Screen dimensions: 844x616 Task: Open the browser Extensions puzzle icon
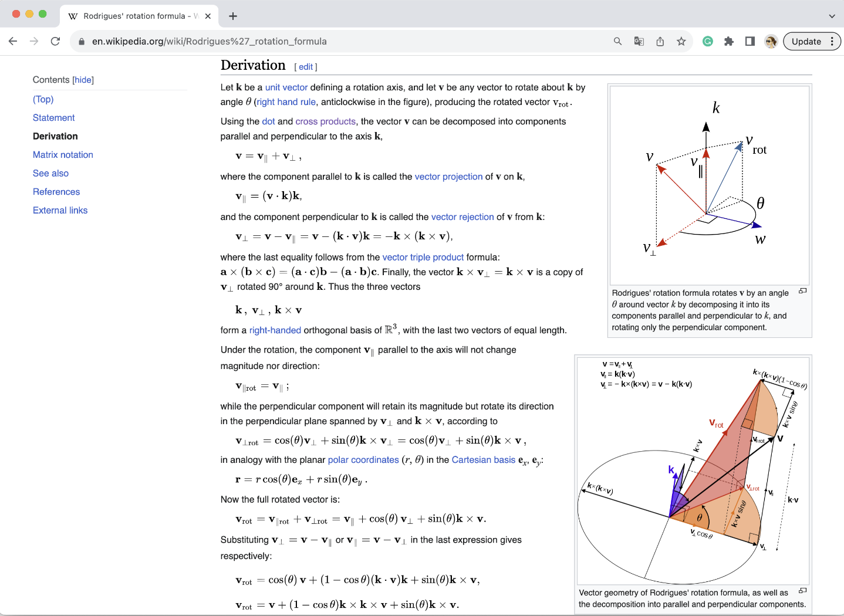(729, 41)
